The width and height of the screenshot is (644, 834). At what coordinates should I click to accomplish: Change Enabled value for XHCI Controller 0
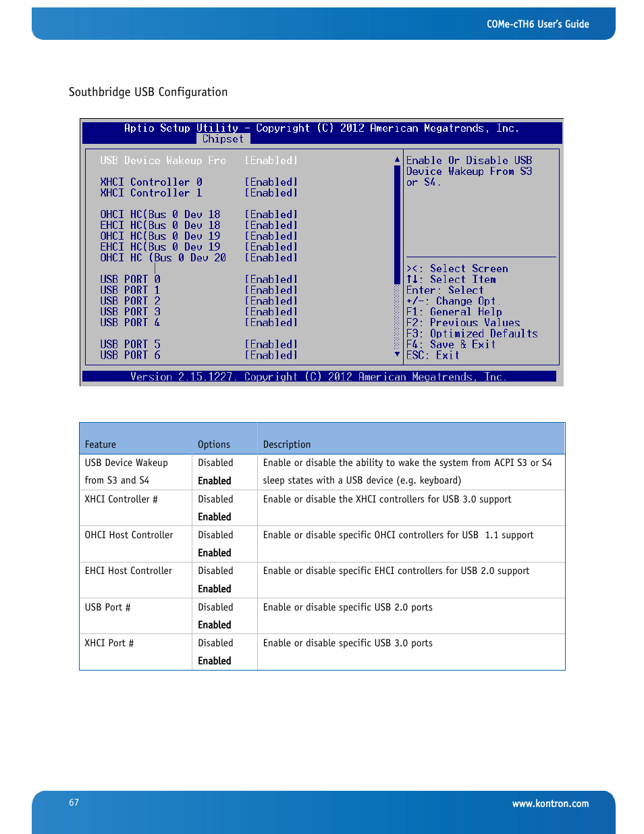tap(271, 182)
